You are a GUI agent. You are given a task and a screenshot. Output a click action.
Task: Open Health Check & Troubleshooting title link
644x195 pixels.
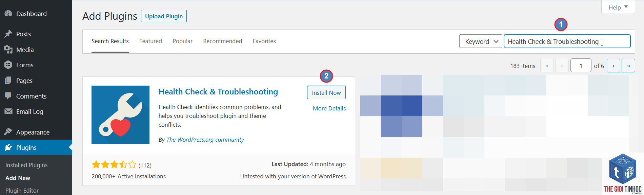[x=218, y=92]
